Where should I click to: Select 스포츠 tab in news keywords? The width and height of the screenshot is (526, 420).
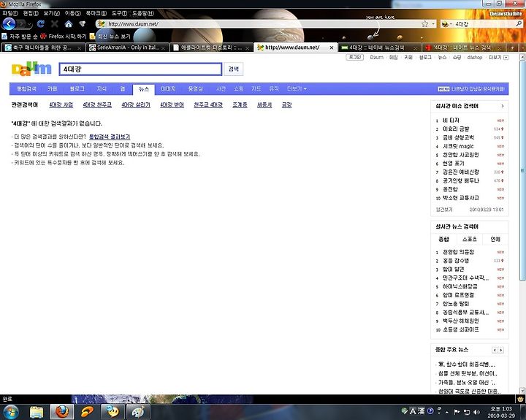click(469, 239)
